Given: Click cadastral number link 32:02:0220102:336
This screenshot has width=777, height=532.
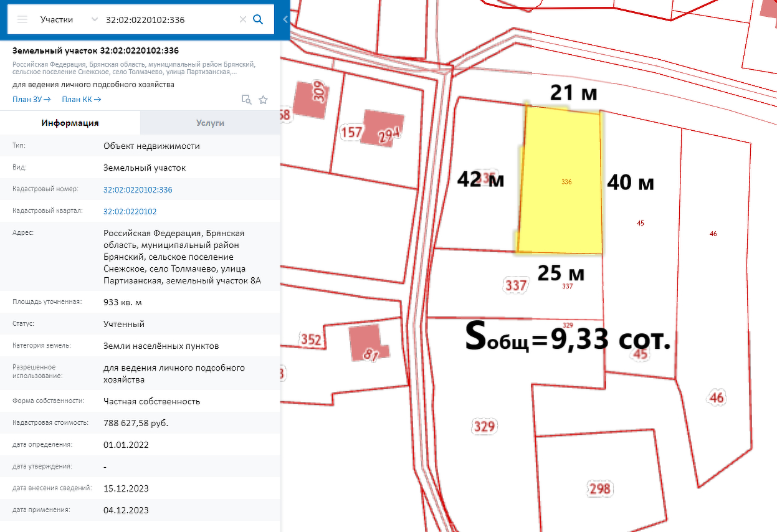Looking at the screenshot, I should [x=138, y=190].
